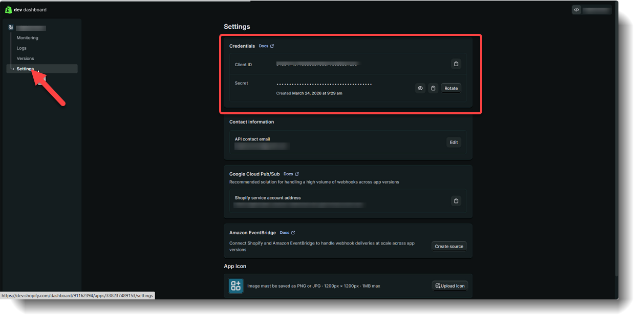Click the Upload icon button
644x325 pixels.
pyautogui.click(x=450, y=286)
